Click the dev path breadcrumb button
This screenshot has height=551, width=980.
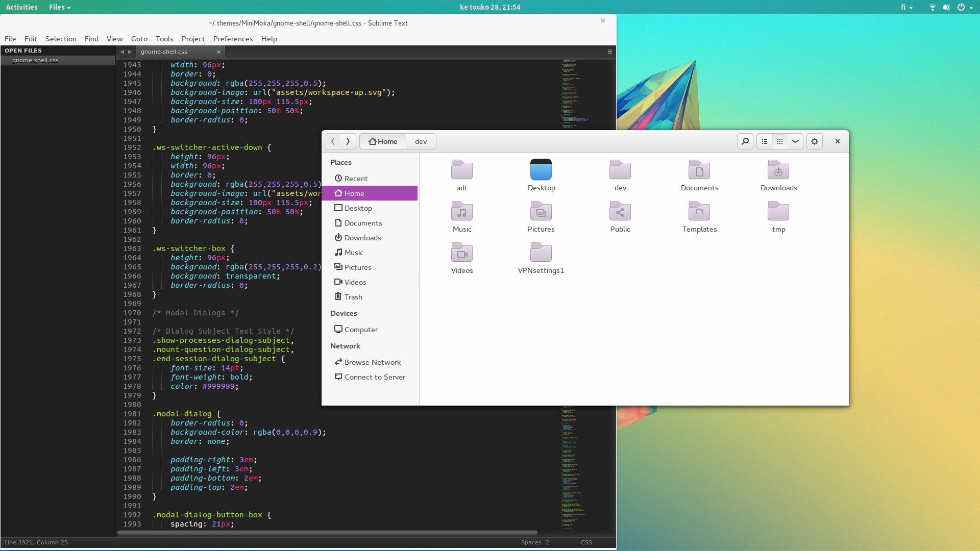tap(421, 141)
